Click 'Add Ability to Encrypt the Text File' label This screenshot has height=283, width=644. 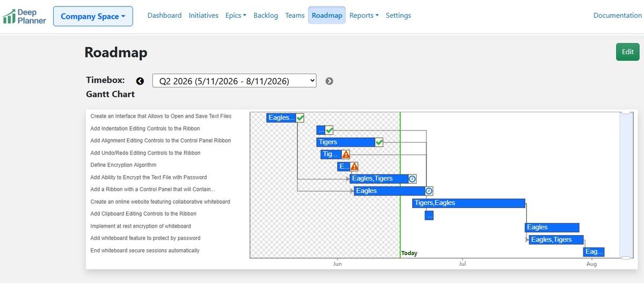coord(149,177)
